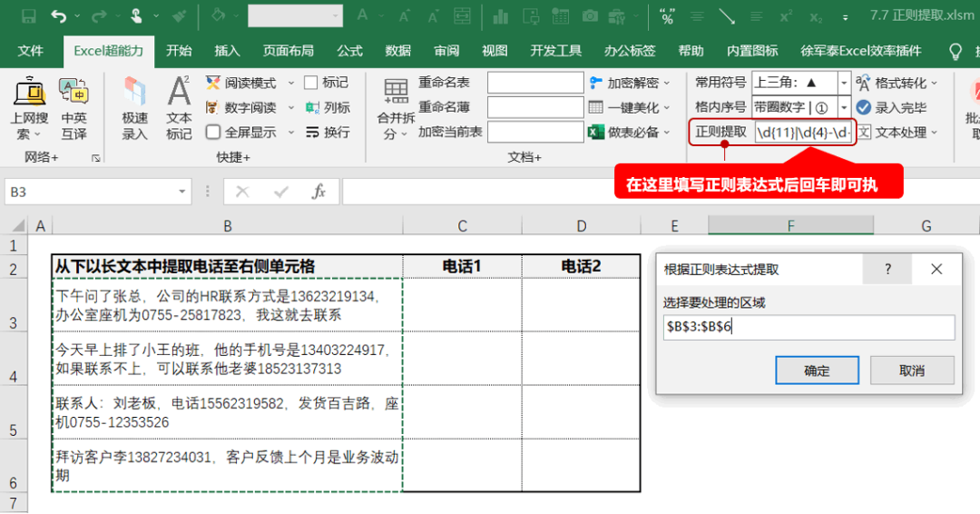Customize quick access toolbar dropdown
This screenshot has width=980, height=514.
pyautogui.click(x=845, y=17)
